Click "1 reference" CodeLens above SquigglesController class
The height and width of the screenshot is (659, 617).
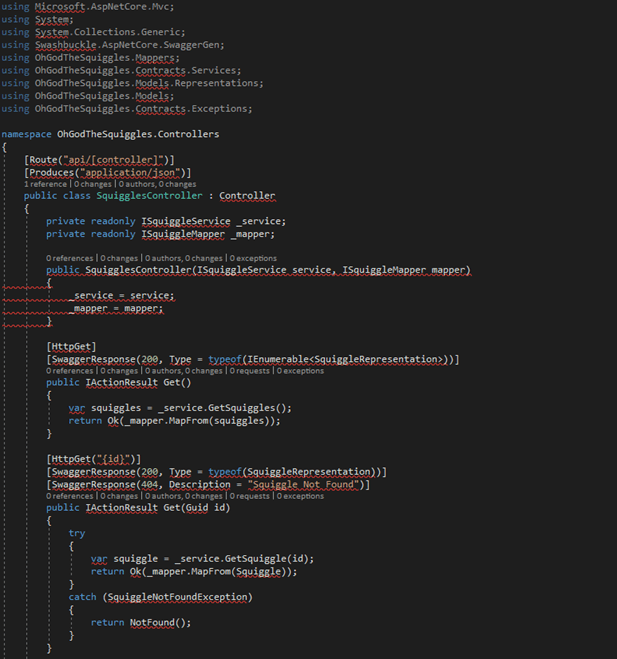[x=46, y=184]
